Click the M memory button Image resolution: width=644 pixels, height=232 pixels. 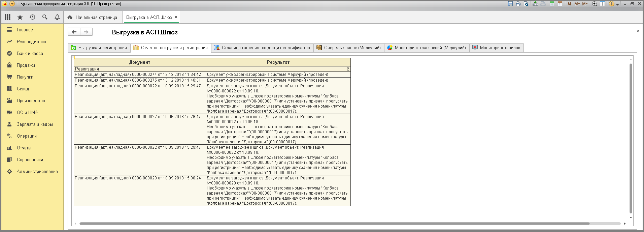tap(569, 4)
